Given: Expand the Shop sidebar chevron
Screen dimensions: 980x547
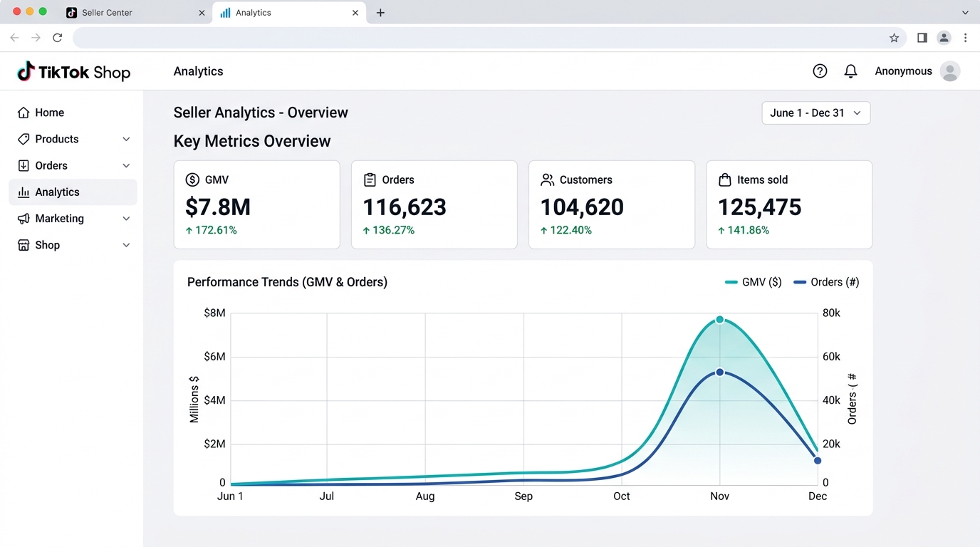Looking at the screenshot, I should [126, 245].
